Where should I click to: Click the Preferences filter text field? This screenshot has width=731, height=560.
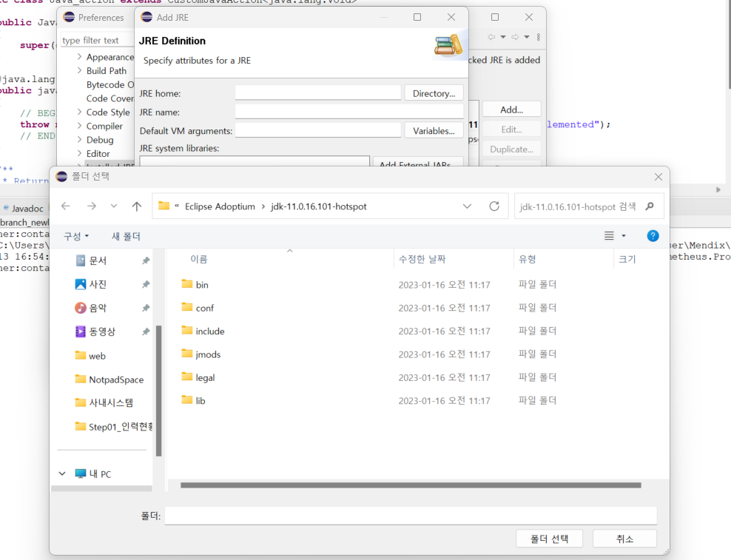97,40
